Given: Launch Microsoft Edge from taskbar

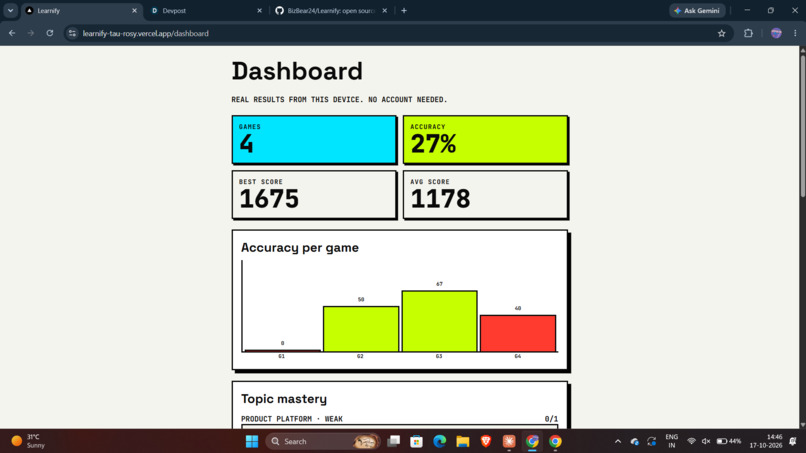Looking at the screenshot, I should coord(439,441).
